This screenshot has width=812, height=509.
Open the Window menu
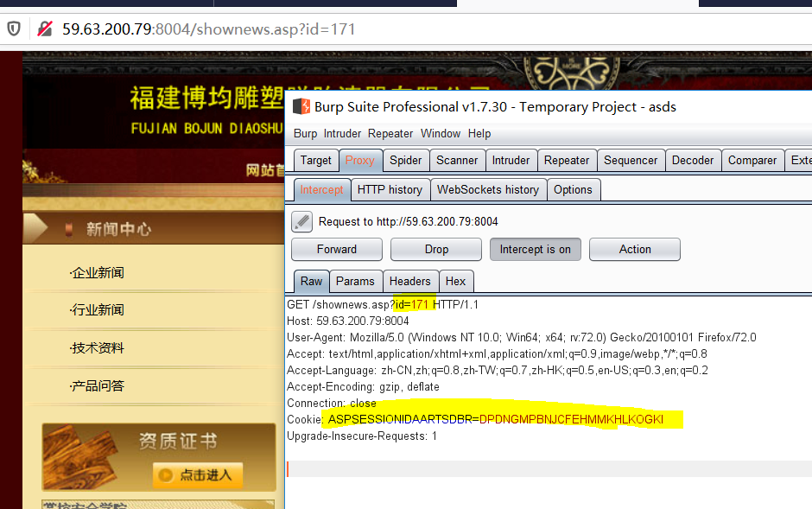441,134
